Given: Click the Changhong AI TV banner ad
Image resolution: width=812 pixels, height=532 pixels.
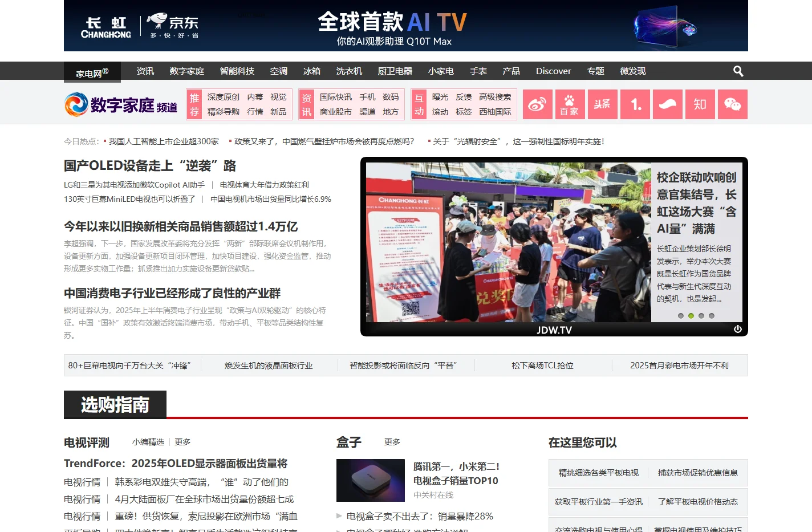Looking at the screenshot, I should click(x=406, y=26).
